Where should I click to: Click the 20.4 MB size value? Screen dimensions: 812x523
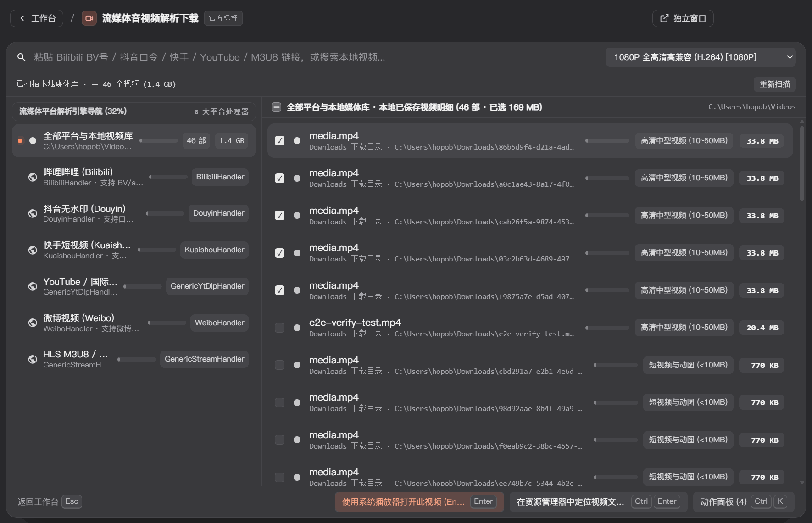pyautogui.click(x=762, y=328)
